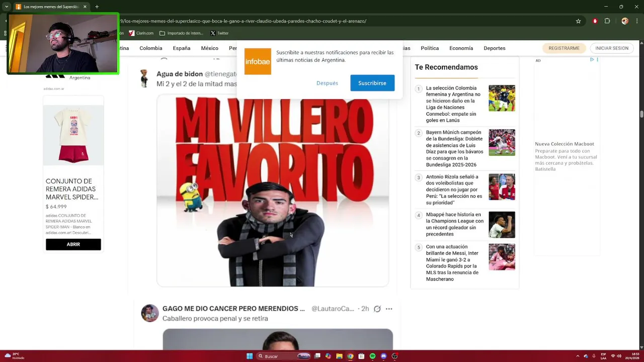Open Discord from the taskbar
The height and width of the screenshot is (362, 644).
[383, 356]
